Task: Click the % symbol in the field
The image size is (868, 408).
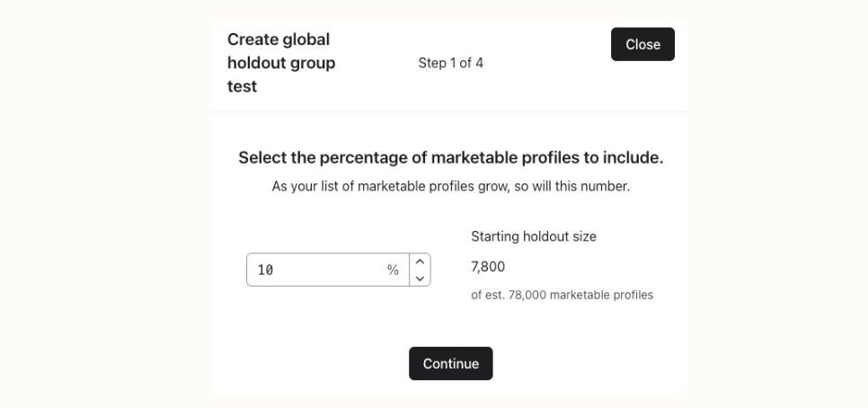Action: [393, 270]
